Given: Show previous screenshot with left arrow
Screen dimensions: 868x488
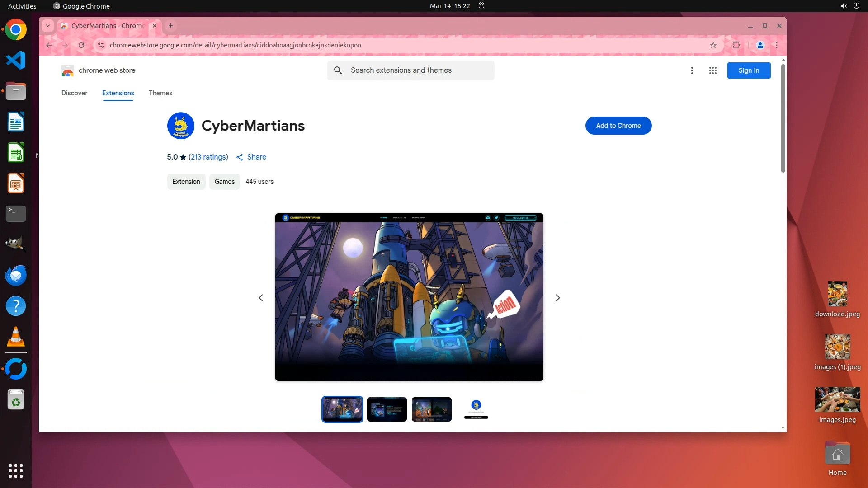Looking at the screenshot, I should pos(261,298).
